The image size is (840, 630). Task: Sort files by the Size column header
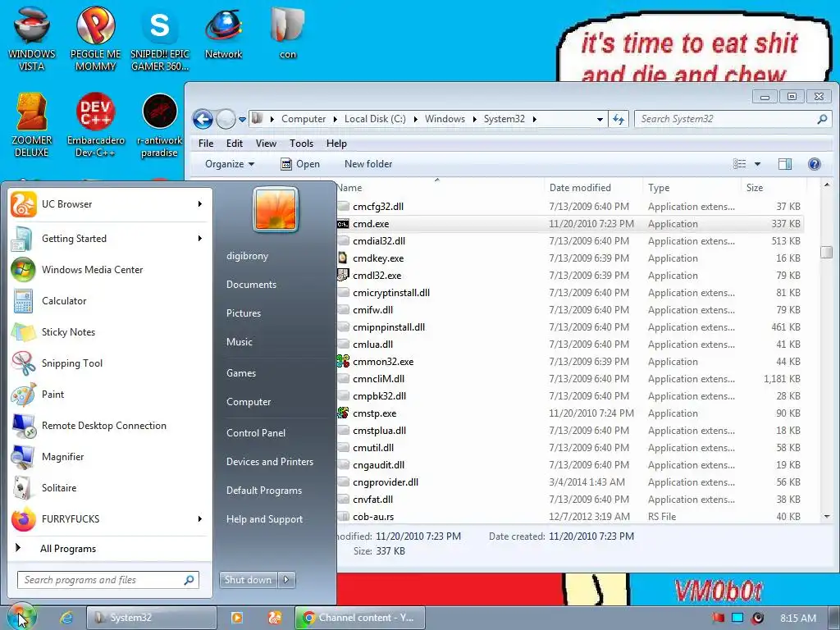click(755, 188)
